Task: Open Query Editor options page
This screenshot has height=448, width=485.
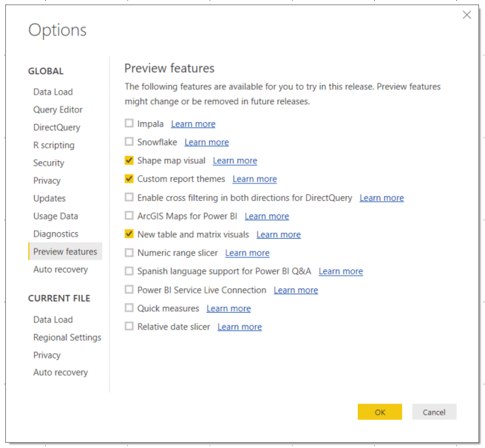Action: [x=58, y=110]
